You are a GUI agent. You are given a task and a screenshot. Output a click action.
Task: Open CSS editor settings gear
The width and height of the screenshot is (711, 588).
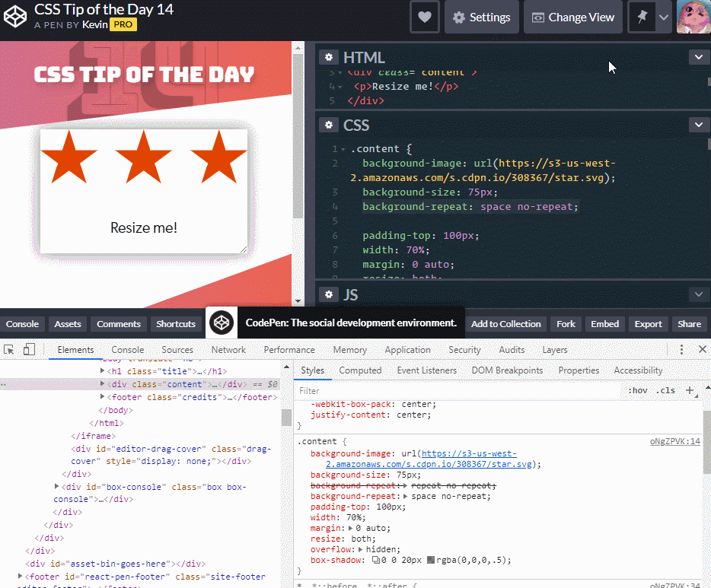329,125
